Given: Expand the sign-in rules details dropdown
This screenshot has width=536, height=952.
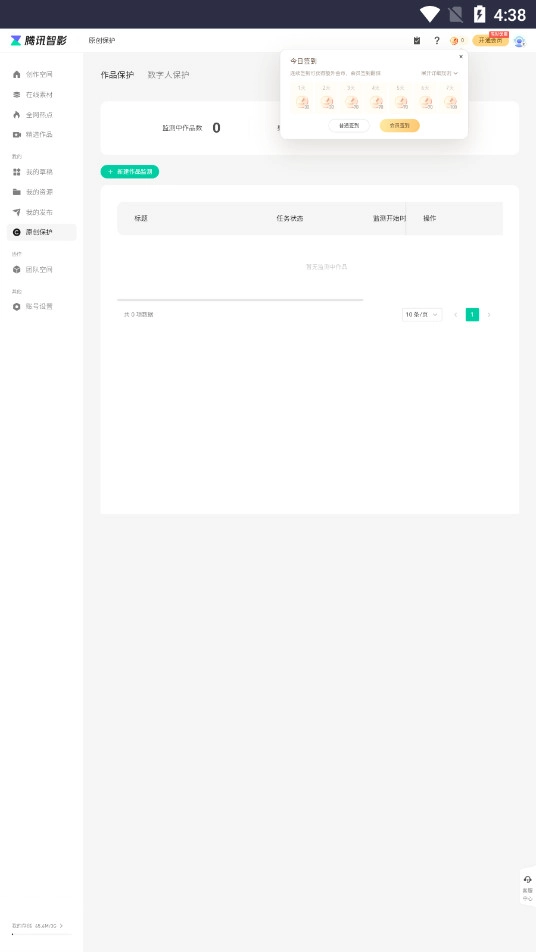Looking at the screenshot, I should pos(439,73).
